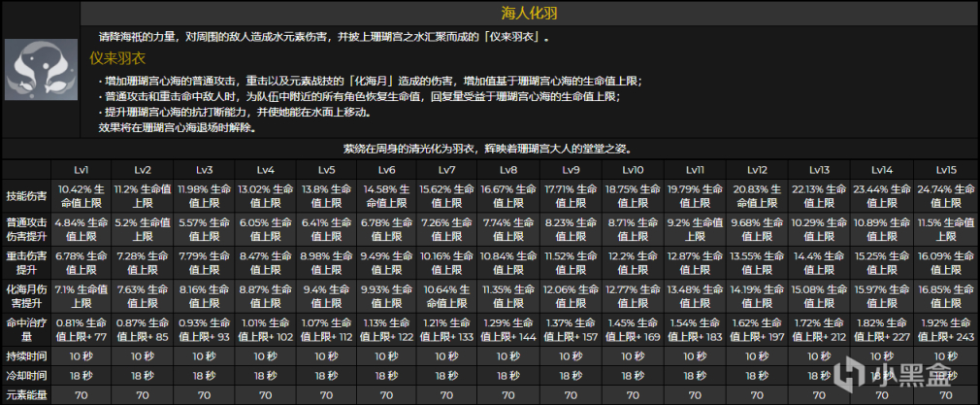Click the 1.45% 生命值上限+169 cell
The height and width of the screenshot is (405, 980).
634,330
